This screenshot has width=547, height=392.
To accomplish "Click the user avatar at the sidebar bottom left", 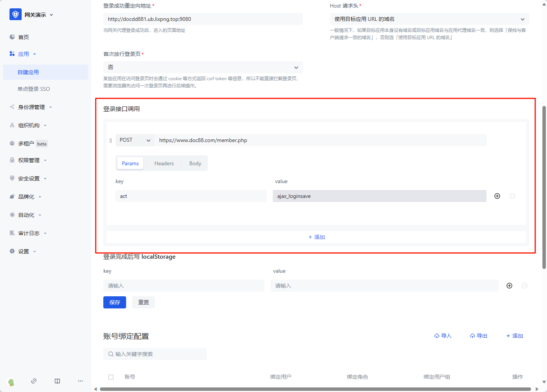I will pyautogui.click(x=11, y=382).
